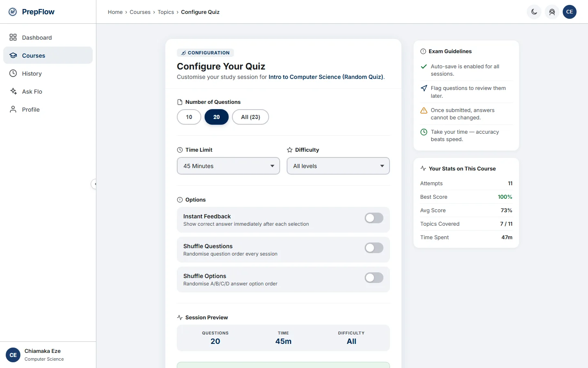The width and height of the screenshot is (588, 368).
Task: Select All (23) questions option
Action: click(x=250, y=117)
